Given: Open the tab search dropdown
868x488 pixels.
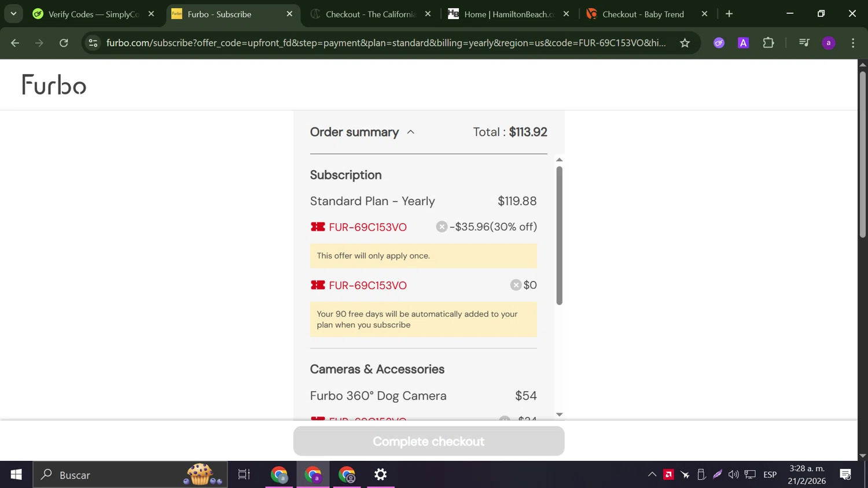Looking at the screenshot, I should [13, 14].
